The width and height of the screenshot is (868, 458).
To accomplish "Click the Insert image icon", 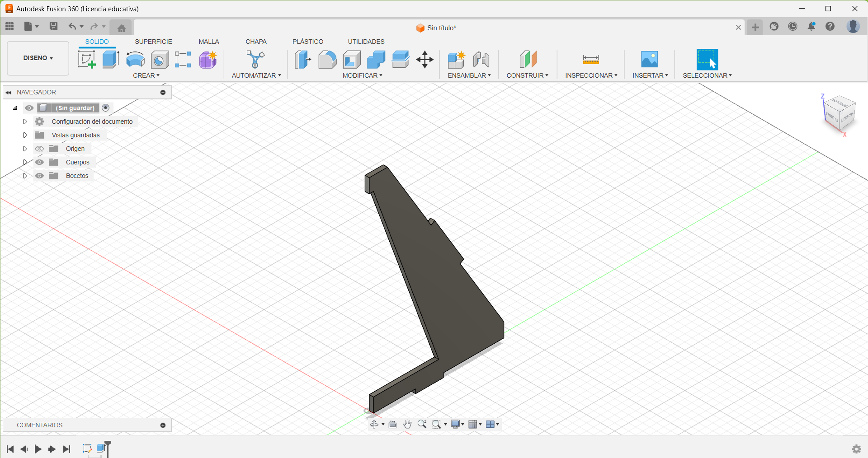I will coord(650,59).
